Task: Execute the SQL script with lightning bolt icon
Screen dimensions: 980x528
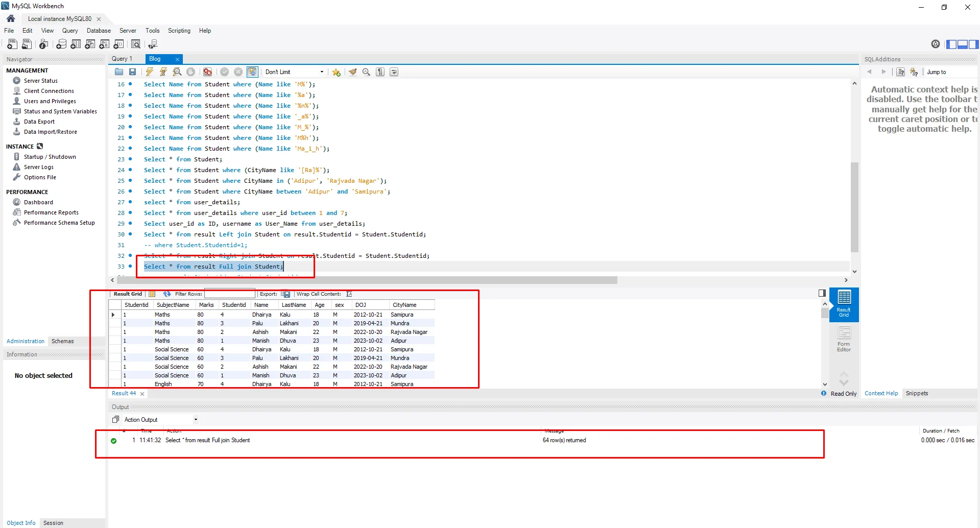Action: click(149, 72)
